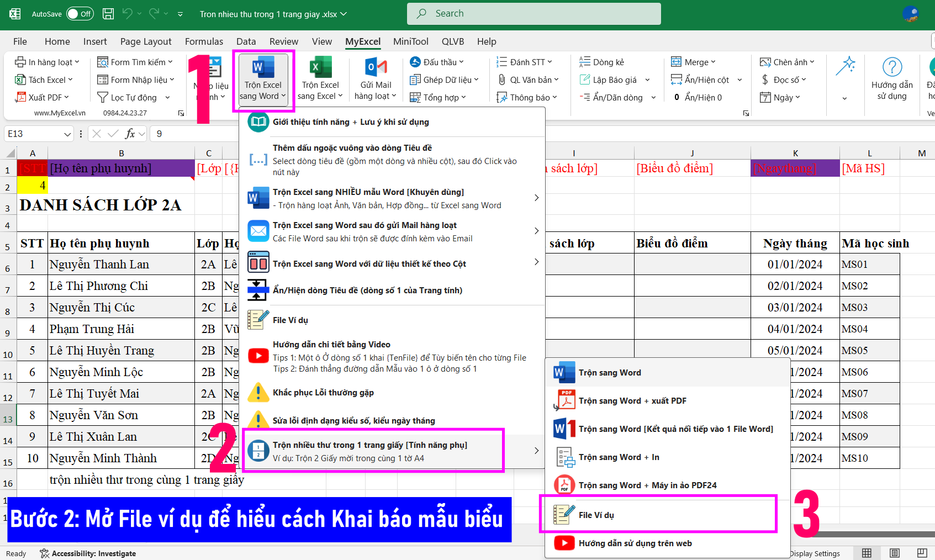Viewport: 935px width, 560px height.
Task: Select Trộn sang Word + xuất PDF
Action: click(x=632, y=401)
